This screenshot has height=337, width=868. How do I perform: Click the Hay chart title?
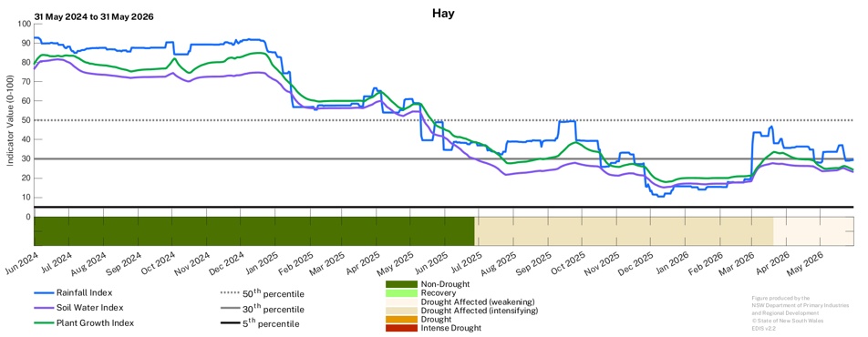[443, 14]
